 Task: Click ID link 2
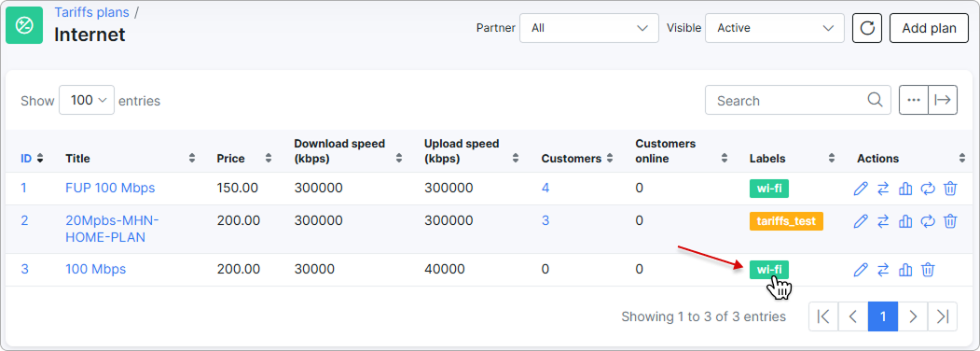point(24,221)
